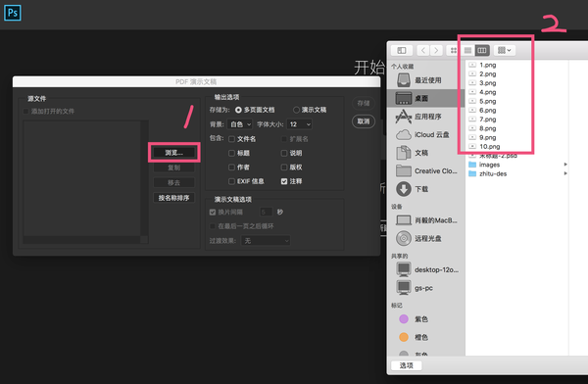Screen dimensions: 588x384
Task: Open 文稿 folder in sidebar
Action: (x=425, y=153)
